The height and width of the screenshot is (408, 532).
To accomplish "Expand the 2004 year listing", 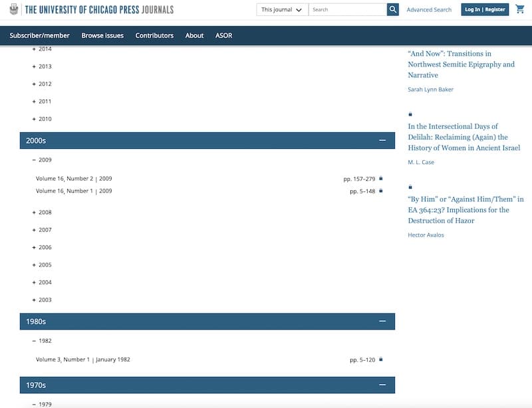I will tap(42, 282).
